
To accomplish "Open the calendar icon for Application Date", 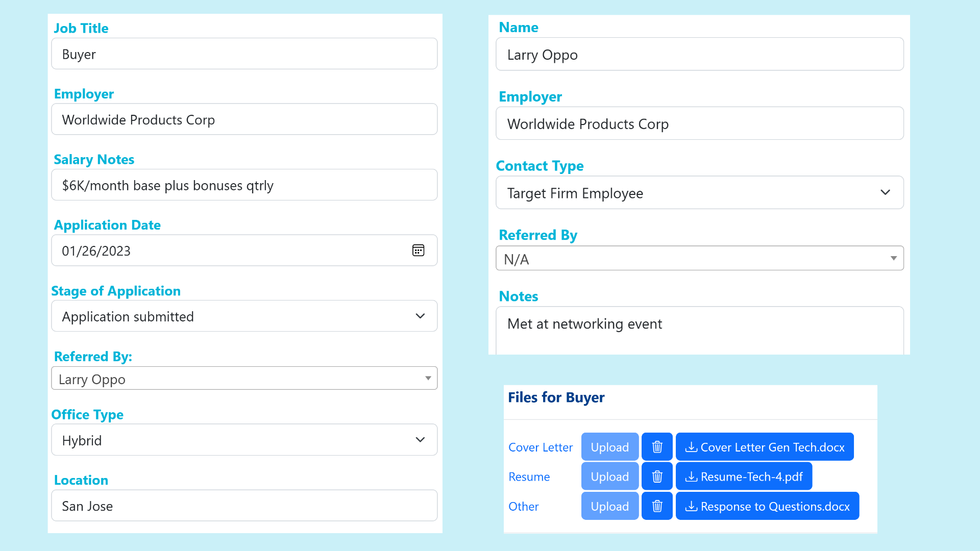I will tap(418, 250).
